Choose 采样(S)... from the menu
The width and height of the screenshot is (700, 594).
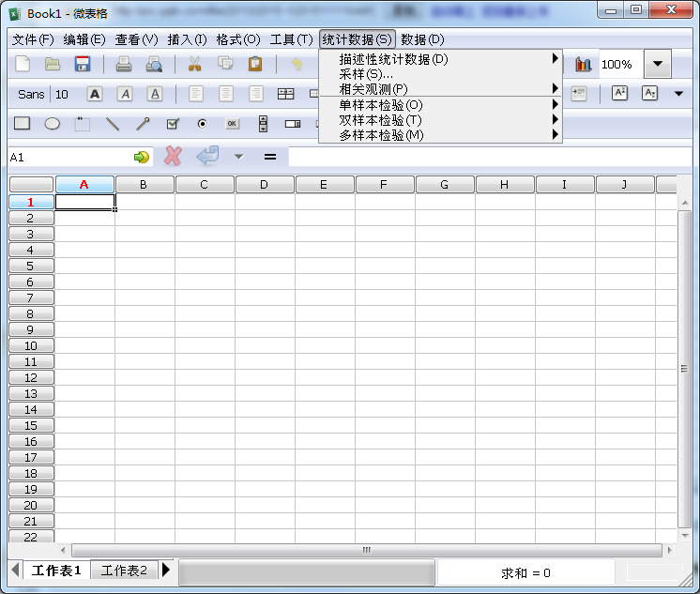[x=366, y=74]
